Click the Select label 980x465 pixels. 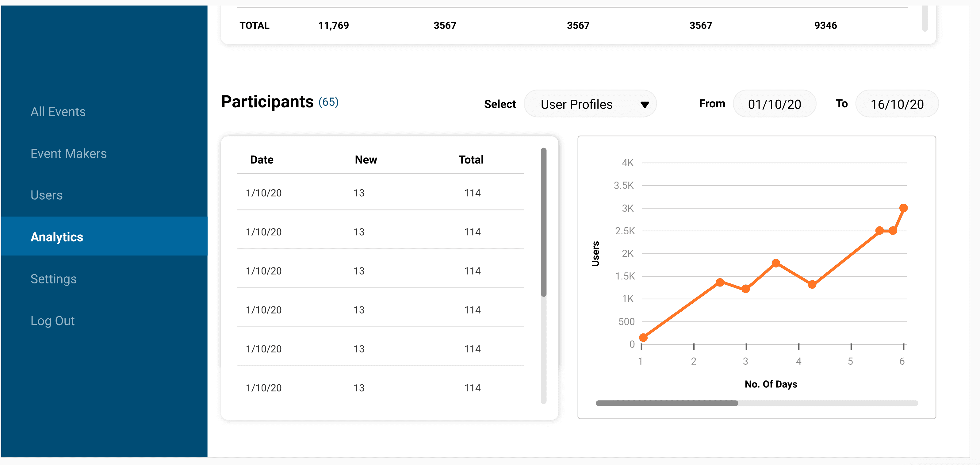500,104
